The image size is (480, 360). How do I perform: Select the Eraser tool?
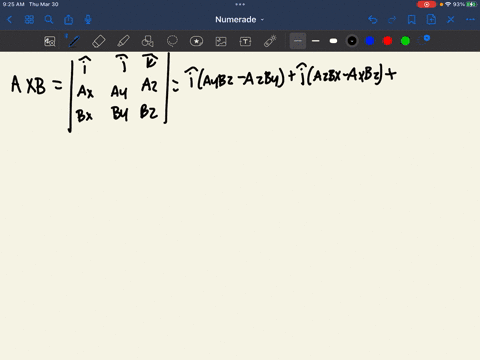click(99, 41)
